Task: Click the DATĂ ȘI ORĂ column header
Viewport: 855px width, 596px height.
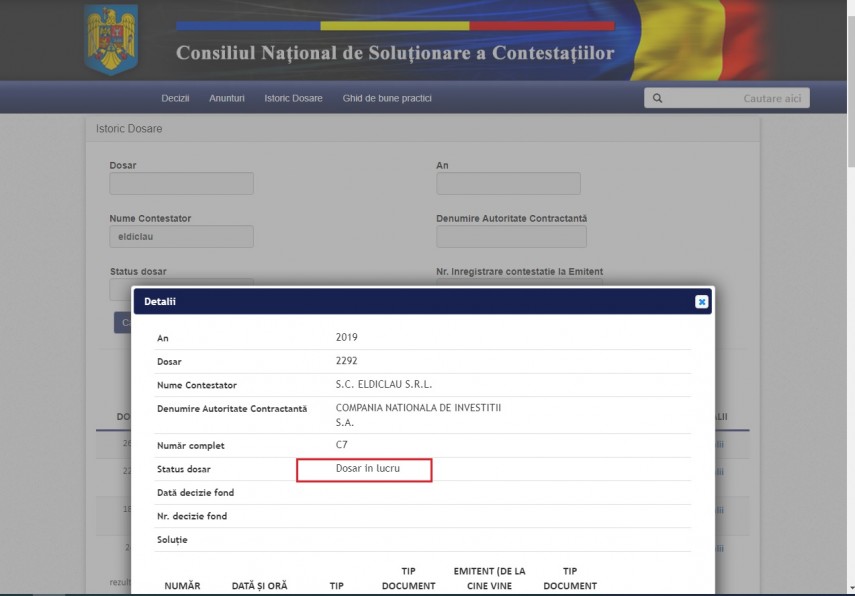Action: click(259, 585)
